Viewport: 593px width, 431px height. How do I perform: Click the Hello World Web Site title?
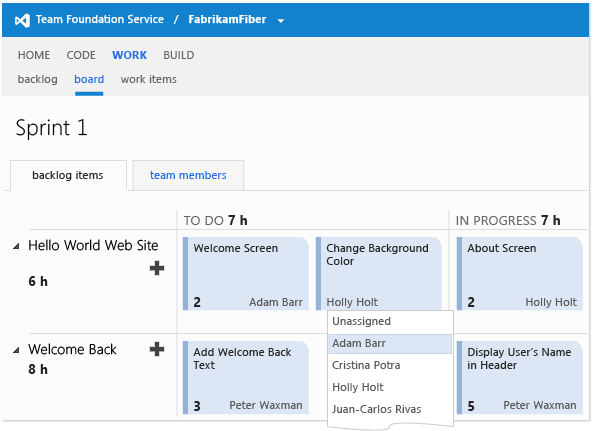coord(93,246)
